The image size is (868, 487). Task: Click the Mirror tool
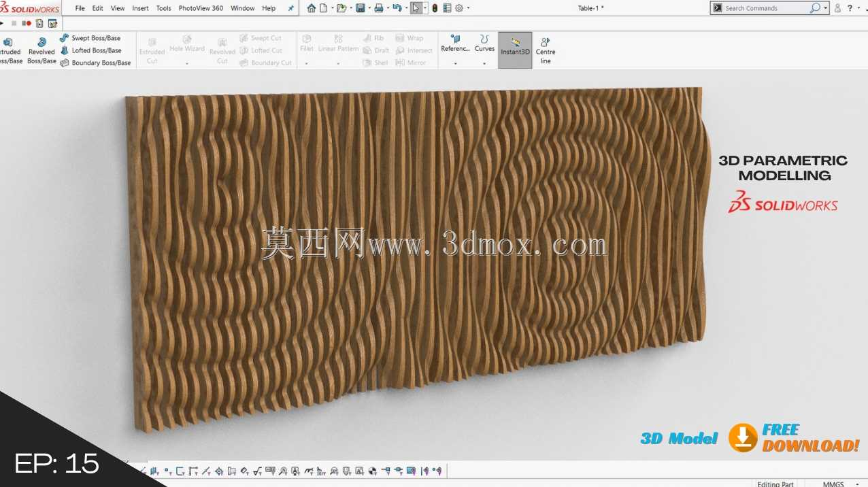(x=411, y=63)
